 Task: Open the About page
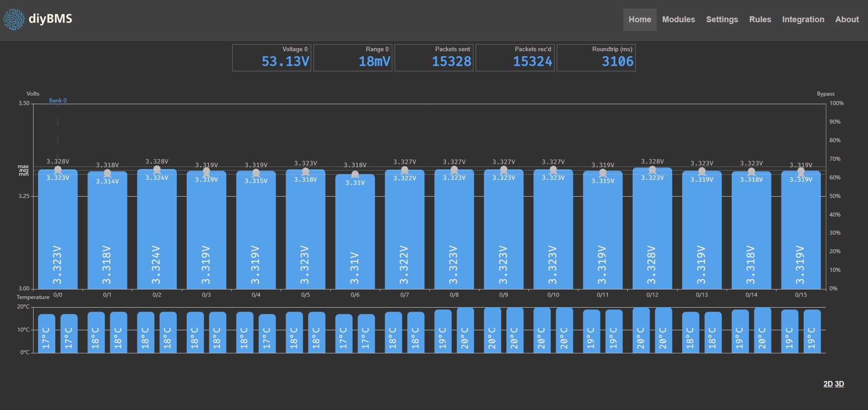pyautogui.click(x=847, y=19)
